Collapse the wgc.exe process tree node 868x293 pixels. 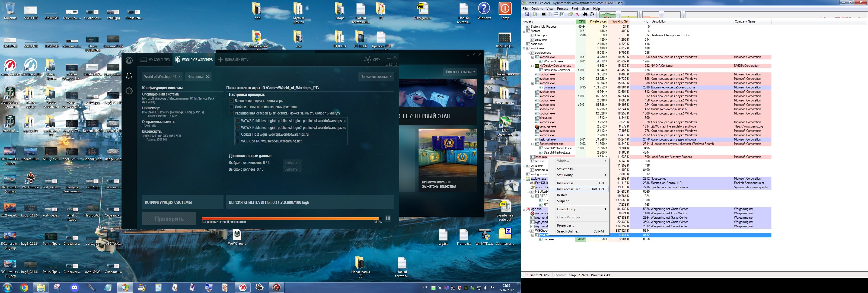pyautogui.click(x=524, y=209)
